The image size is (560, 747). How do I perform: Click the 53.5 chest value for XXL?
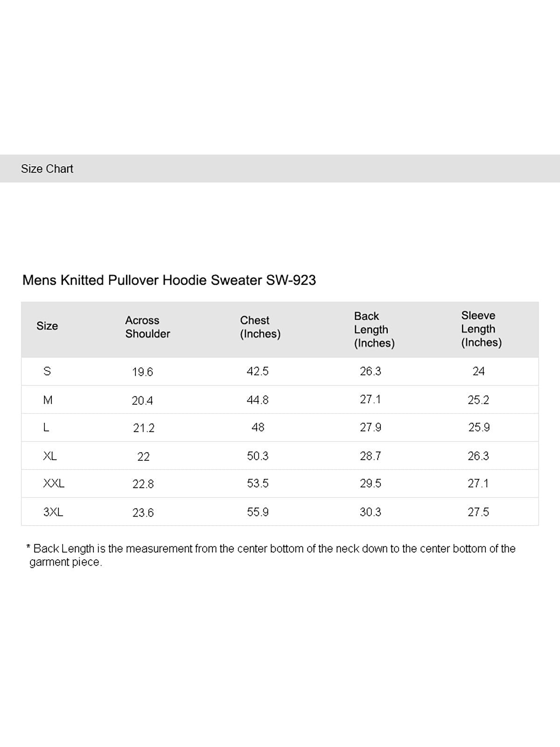pyautogui.click(x=258, y=484)
